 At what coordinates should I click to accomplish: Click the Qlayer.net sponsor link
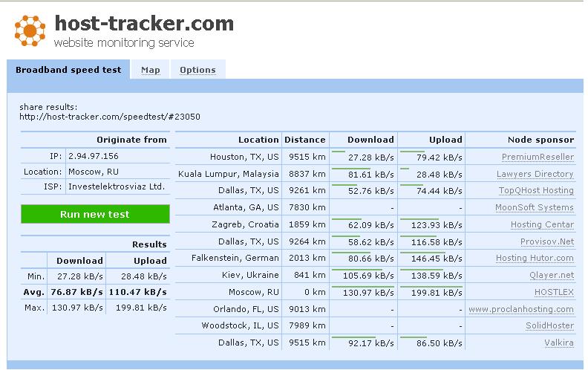click(551, 275)
